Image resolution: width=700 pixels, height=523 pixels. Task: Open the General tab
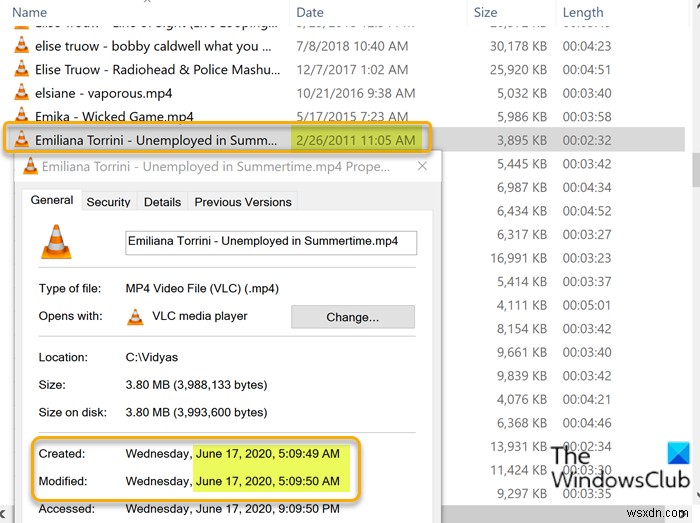(x=52, y=200)
